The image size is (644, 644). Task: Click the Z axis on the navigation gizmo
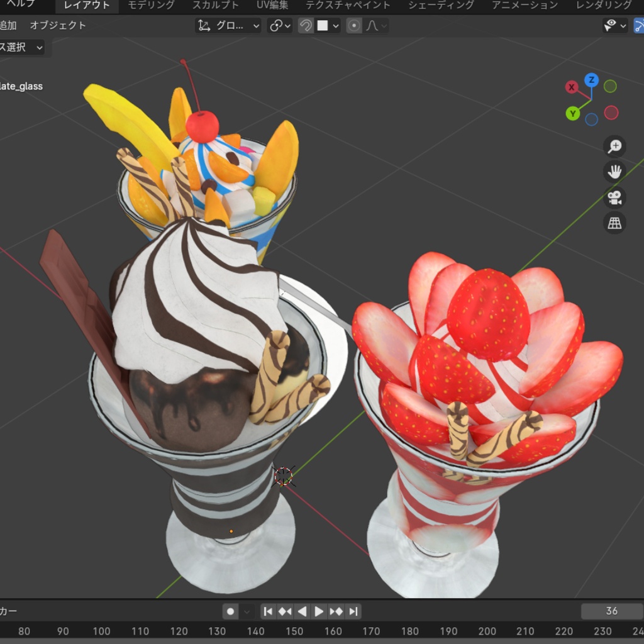(x=591, y=80)
